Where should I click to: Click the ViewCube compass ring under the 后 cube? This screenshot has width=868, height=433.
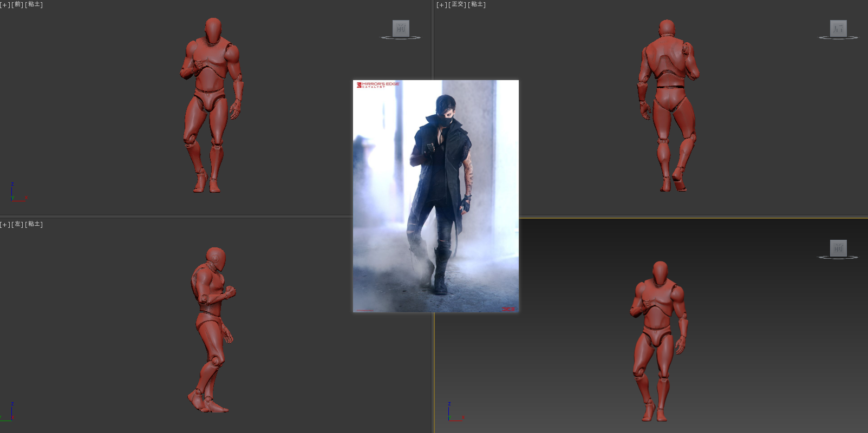838,38
